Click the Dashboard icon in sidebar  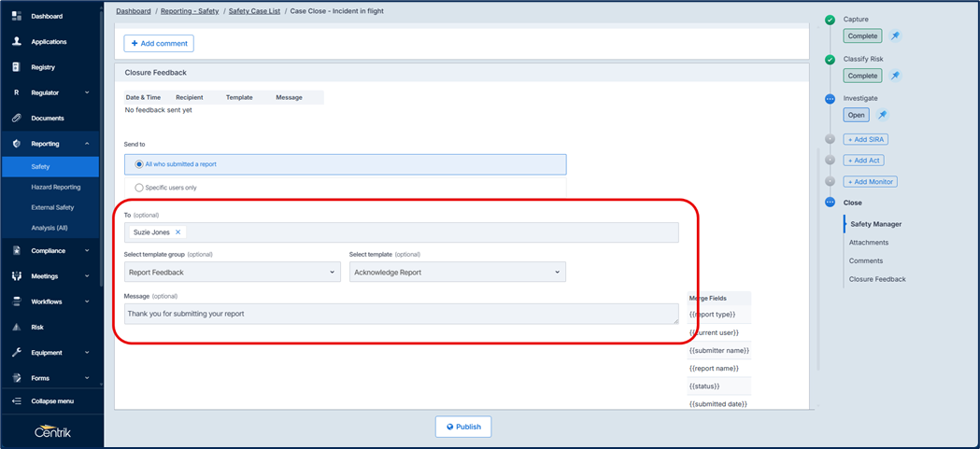pyautogui.click(x=17, y=16)
